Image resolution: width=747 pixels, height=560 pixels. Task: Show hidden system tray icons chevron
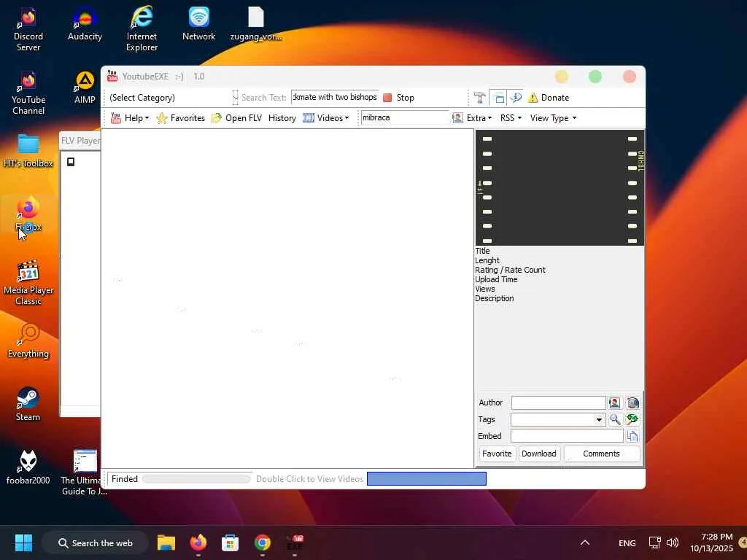[x=585, y=542]
